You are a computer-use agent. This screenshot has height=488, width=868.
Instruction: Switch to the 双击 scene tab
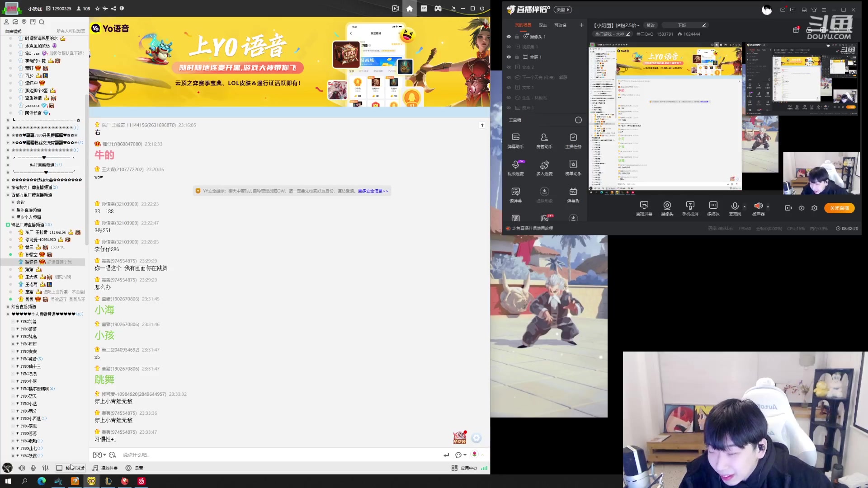542,25
